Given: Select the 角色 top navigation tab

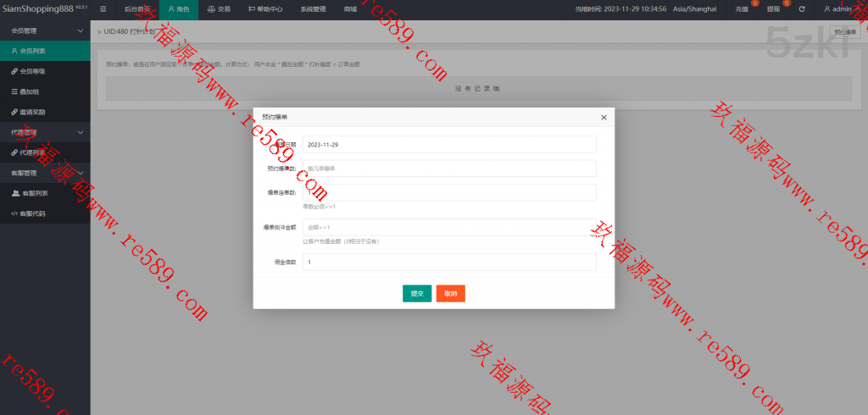Looking at the screenshot, I should (179, 9).
